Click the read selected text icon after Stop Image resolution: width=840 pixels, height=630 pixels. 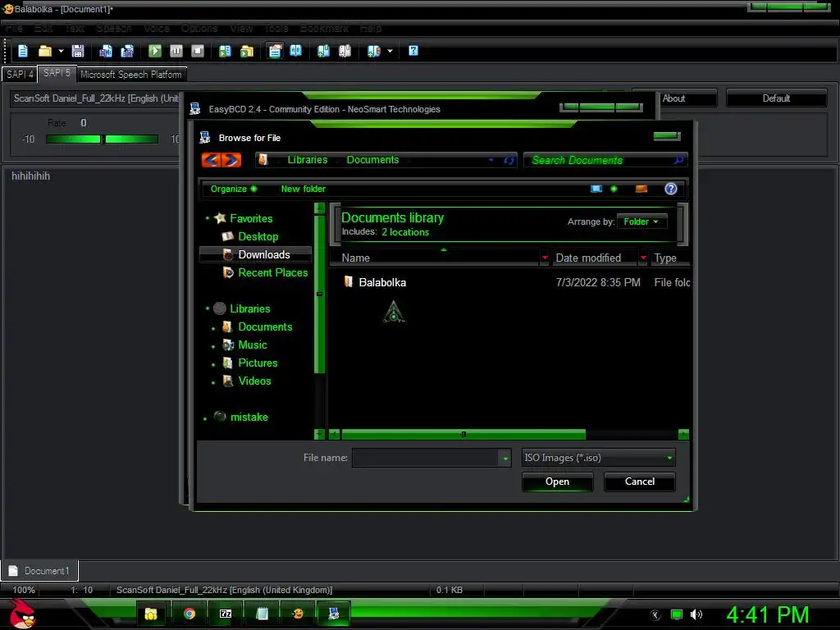click(x=225, y=51)
